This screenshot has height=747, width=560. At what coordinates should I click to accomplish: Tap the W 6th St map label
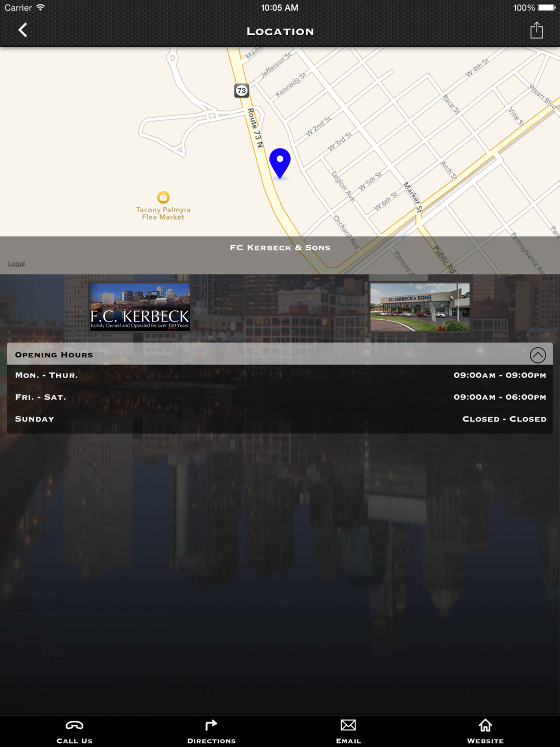pos(386,201)
